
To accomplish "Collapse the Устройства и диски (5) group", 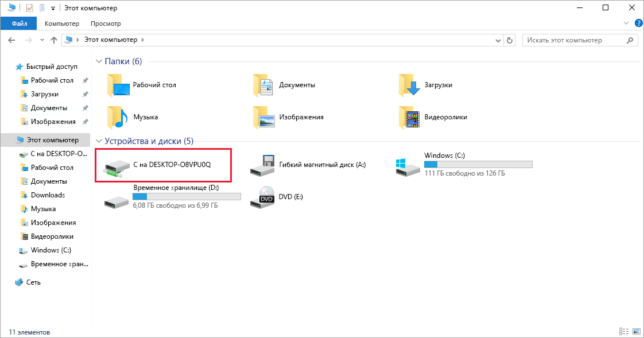I will pos(99,141).
